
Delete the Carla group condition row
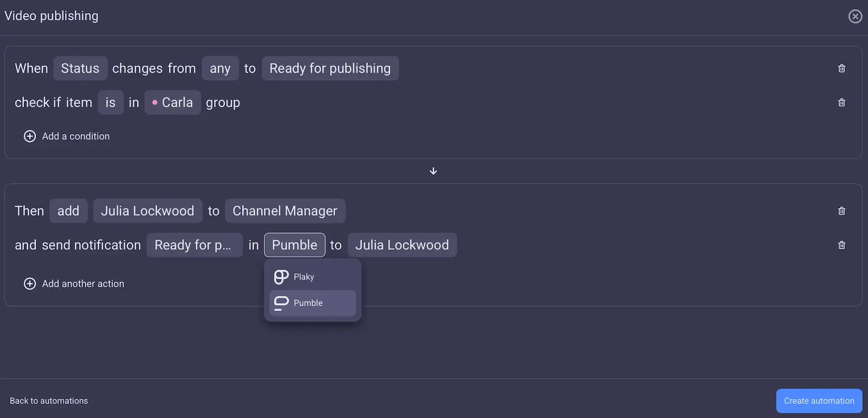tap(841, 102)
